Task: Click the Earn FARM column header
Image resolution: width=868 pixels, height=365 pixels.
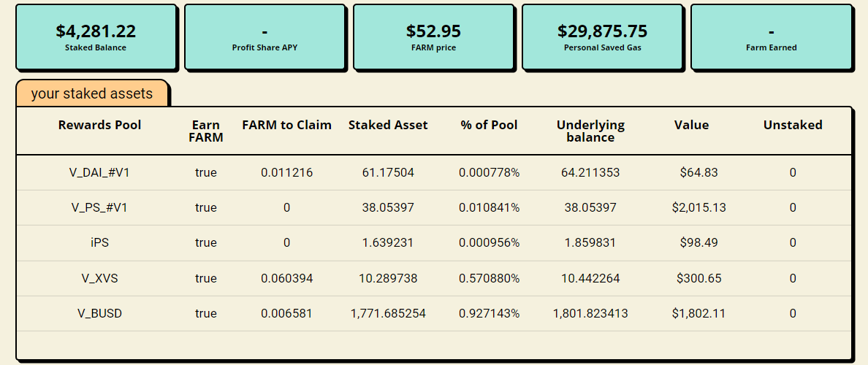Action: coord(206,131)
